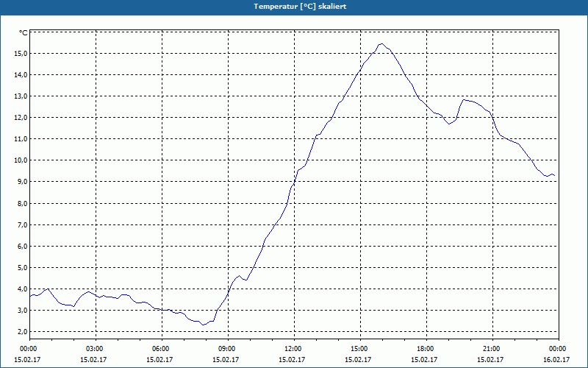
Task: Click the 06:00 time axis label
Action: pos(162,349)
